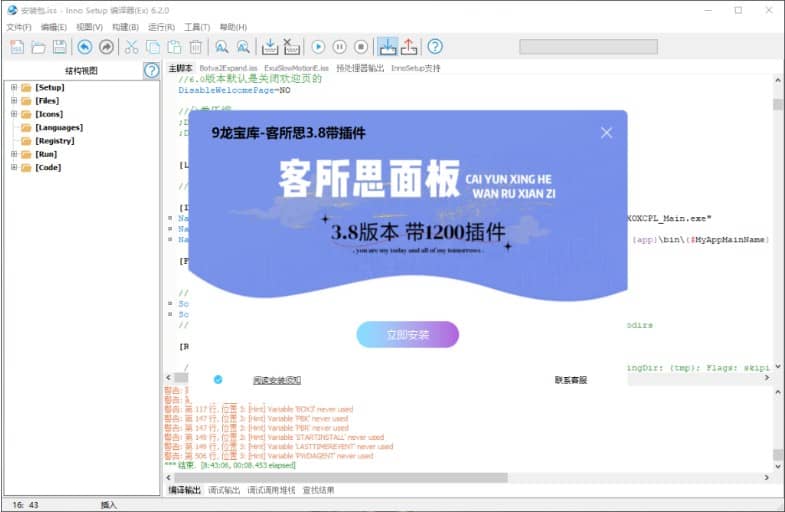Viewport: 785px width, 512px height.
Task: Select the 调试调用堆栈 output tab
Action: click(x=271, y=490)
